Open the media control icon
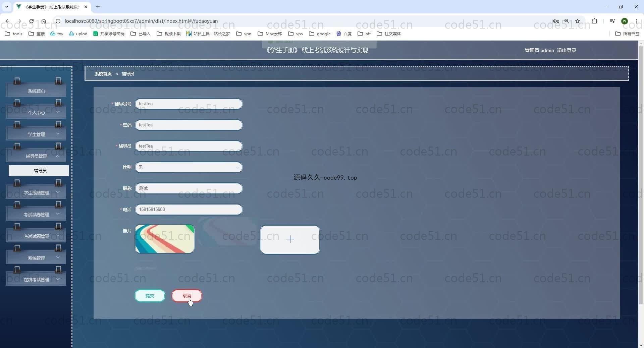This screenshot has width=644, height=348. pos(612,21)
